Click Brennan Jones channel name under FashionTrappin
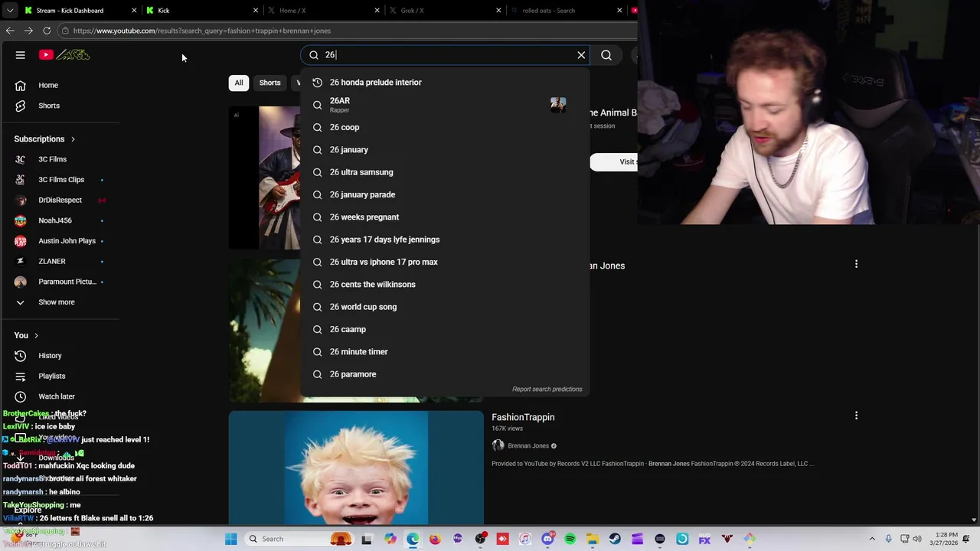This screenshot has height=551, width=980. pyautogui.click(x=528, y=446)
